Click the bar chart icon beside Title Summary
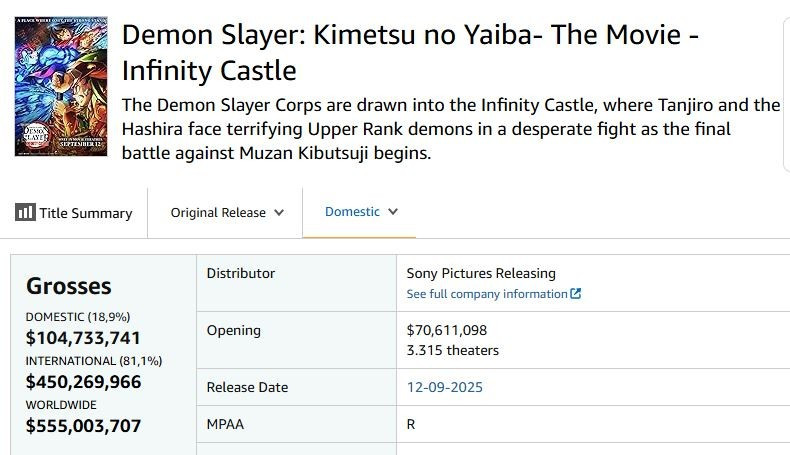The image size is (790, 455). (x=25, y=212)
